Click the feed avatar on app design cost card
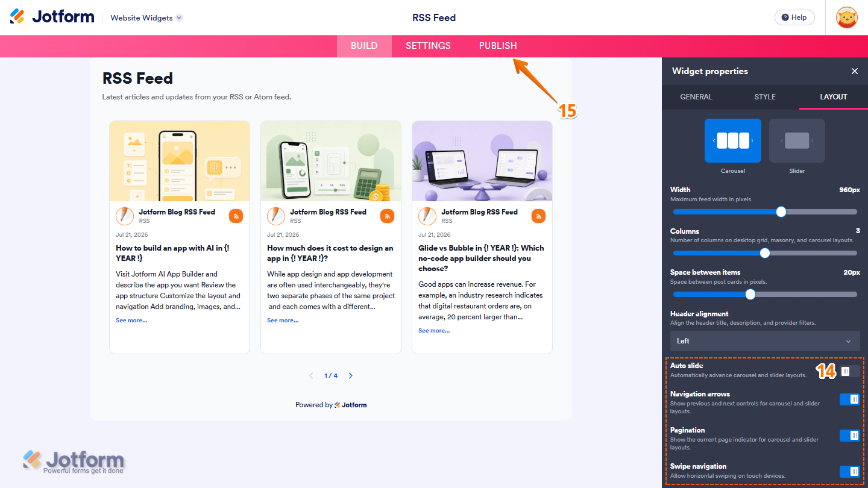This screenshot has height=488, width=868. pos(276,216)
